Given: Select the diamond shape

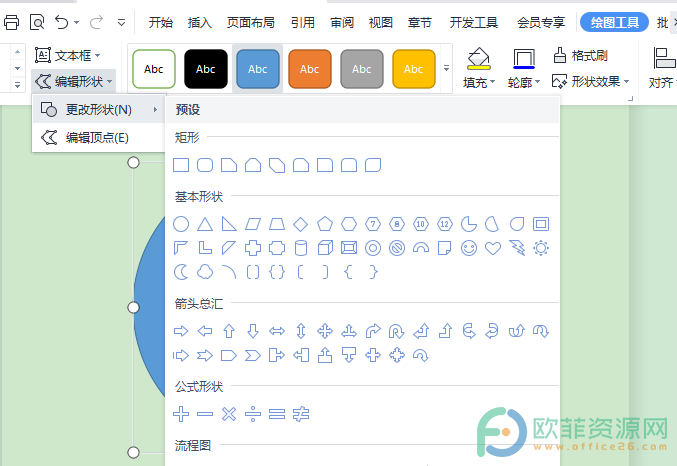Looking at the screenshot, I should coord(301,224).
